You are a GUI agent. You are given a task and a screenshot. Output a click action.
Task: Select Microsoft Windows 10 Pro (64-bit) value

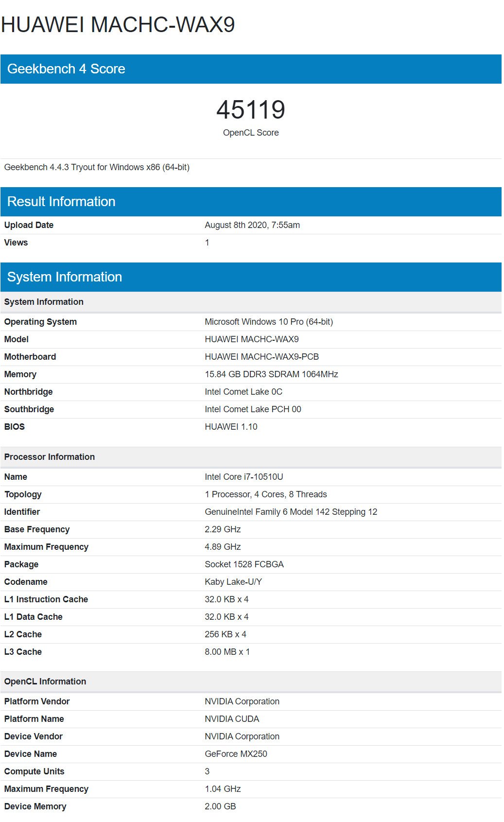(269, 322)
